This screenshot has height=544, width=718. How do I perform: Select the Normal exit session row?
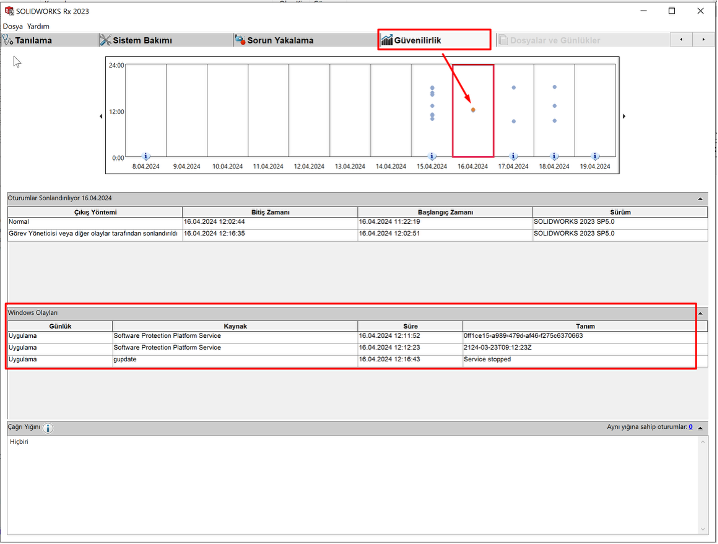point(357,222)
